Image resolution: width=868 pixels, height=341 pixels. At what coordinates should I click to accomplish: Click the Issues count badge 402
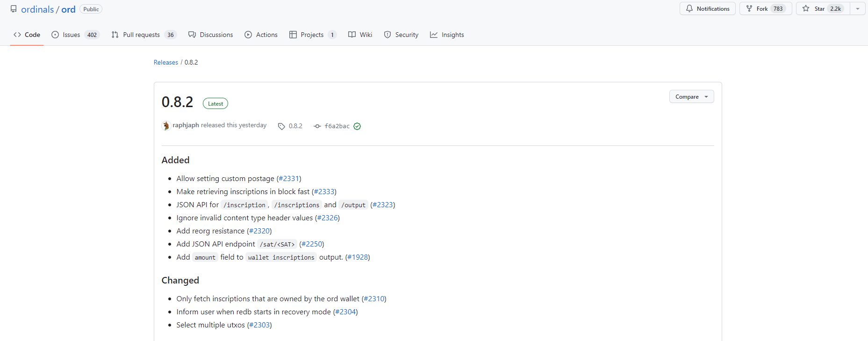coord(92,35)
